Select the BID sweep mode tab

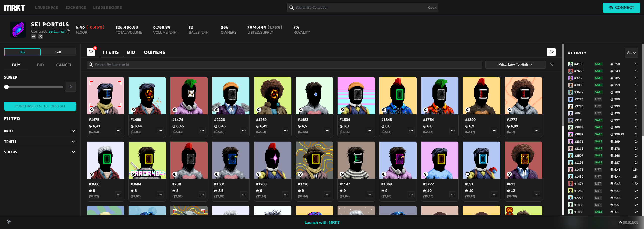[x=40, y=65]
